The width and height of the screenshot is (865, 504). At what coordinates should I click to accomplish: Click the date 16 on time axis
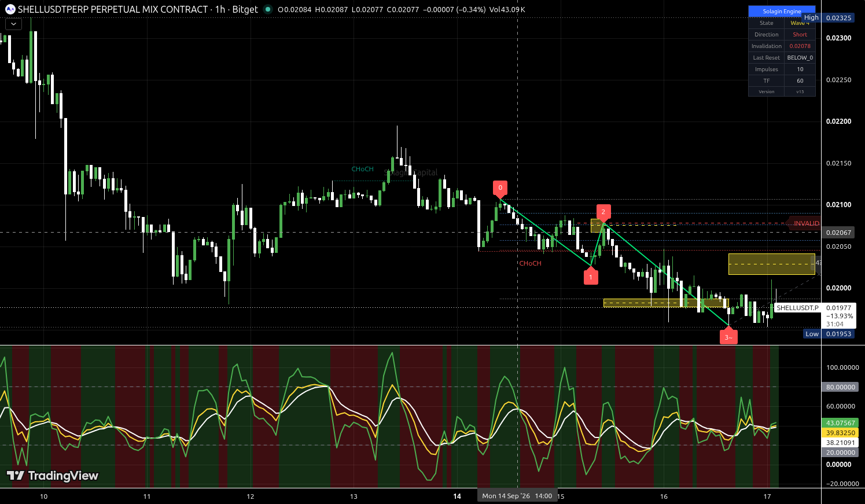click(x=664, y=496)
